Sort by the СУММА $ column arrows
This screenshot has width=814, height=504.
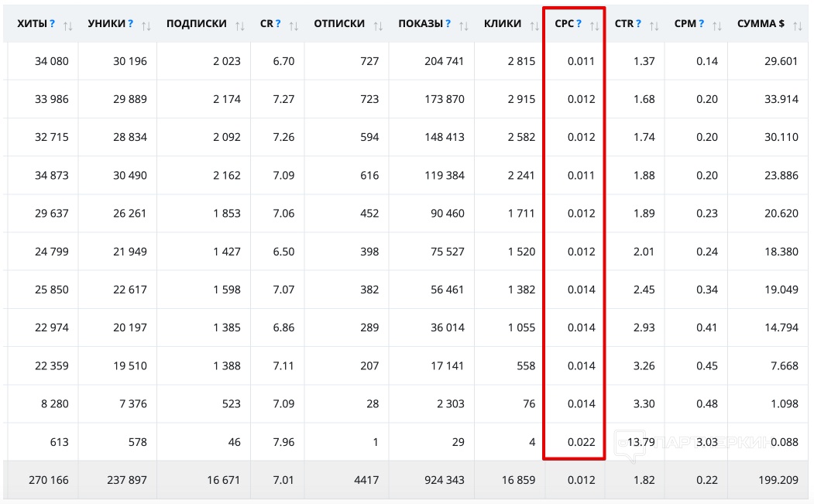pos(798,26)
